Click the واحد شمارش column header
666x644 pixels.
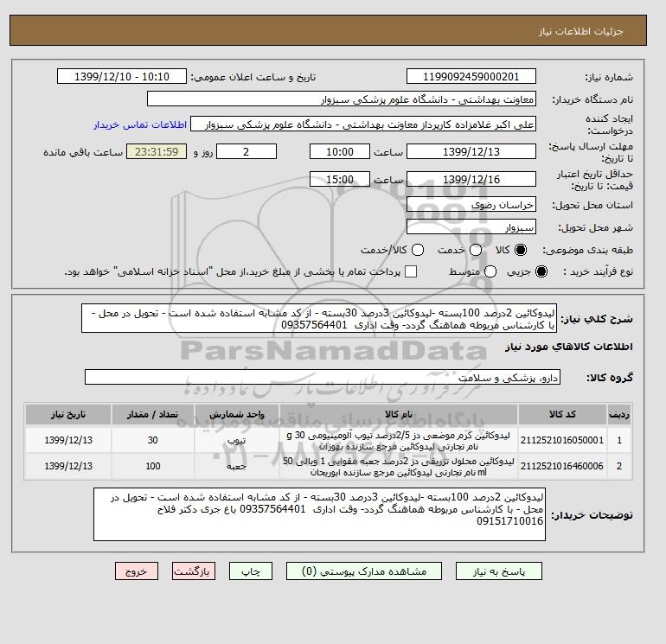pos(237,414)
